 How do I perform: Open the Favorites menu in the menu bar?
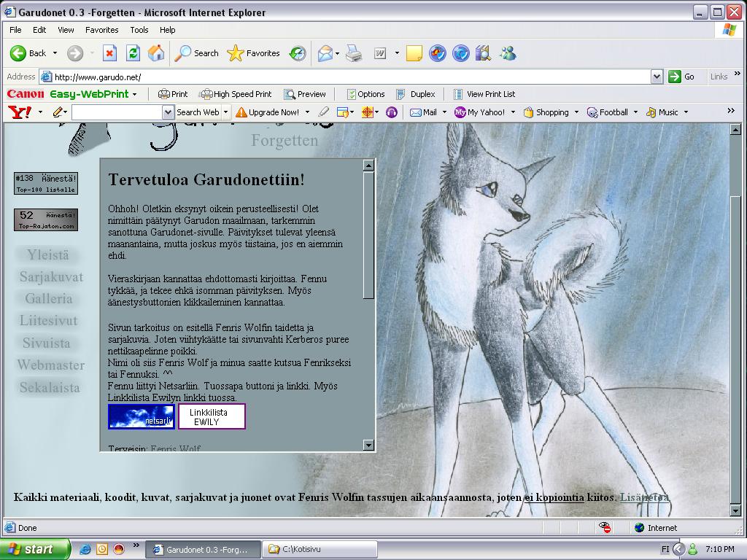(102, 30)
